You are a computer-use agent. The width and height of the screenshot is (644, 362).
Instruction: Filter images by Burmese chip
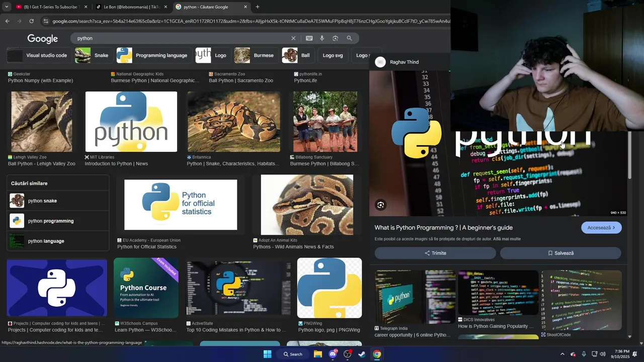(x=256, y=55)
